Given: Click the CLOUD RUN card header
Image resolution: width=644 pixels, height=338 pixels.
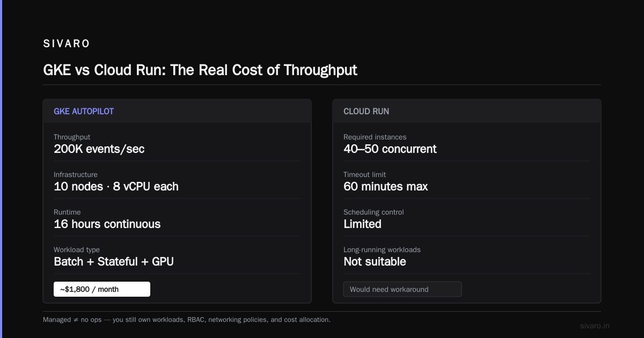Looking at the screenshot, I should click(x=467, y=111).
